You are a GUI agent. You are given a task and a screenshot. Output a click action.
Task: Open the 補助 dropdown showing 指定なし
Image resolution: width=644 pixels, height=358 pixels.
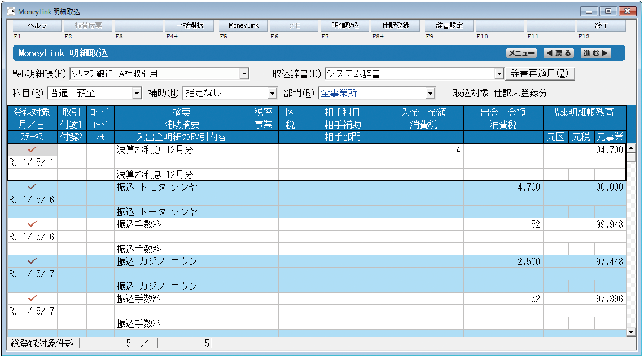coord(273,94)
